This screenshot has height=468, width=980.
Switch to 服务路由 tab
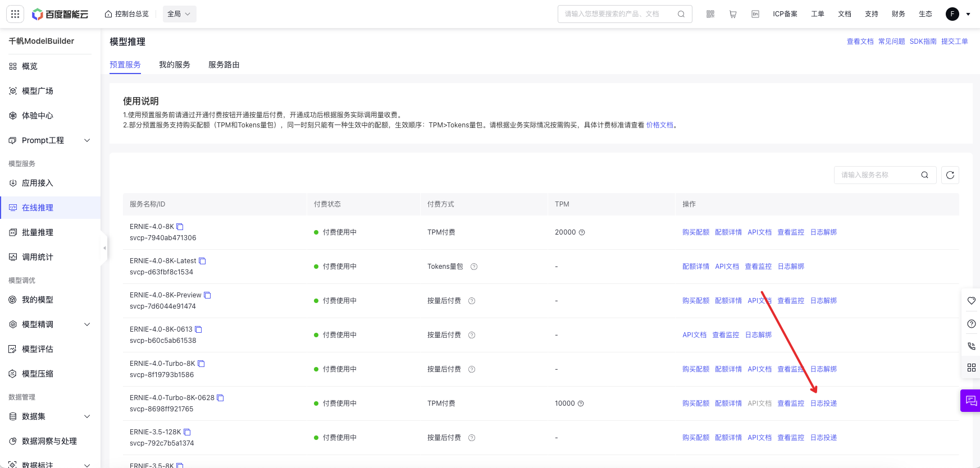click(224, 65)
